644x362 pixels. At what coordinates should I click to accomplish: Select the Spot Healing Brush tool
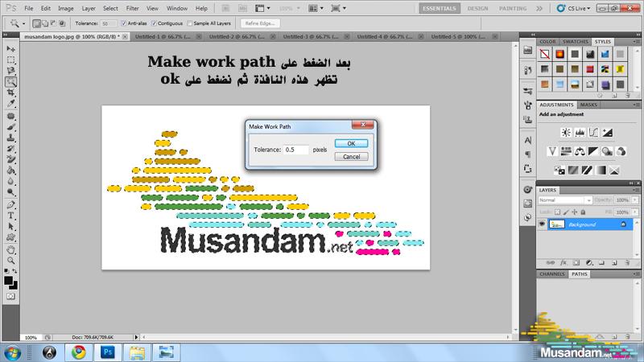coord(10,116)
